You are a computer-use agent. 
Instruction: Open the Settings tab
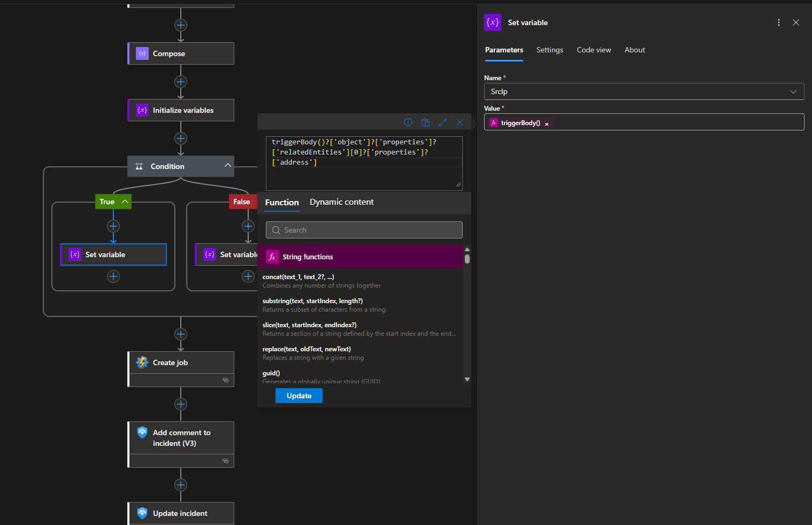click(x=549, y=50)
